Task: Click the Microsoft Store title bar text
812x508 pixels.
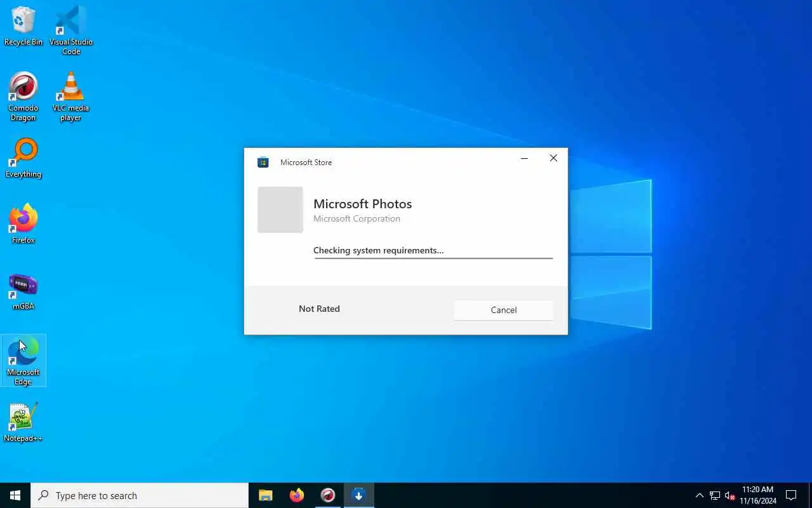Action: 306,163
